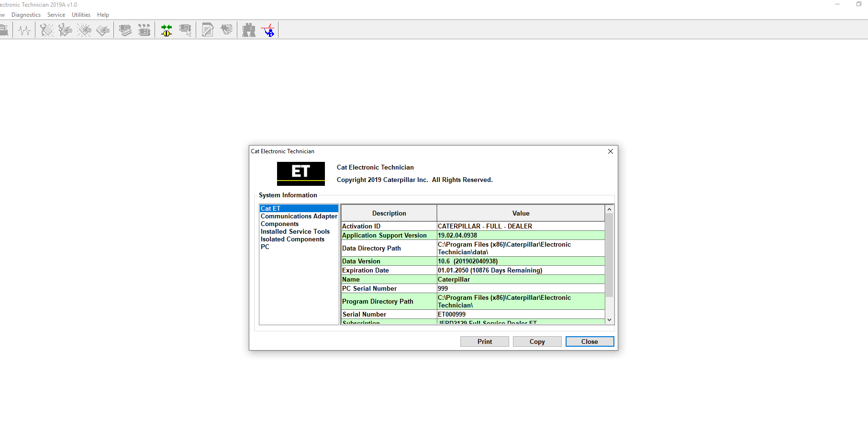The image size is (868, 443).
Task: Click the ECM Summary stacked modules icon
Action: click(125, 31)
